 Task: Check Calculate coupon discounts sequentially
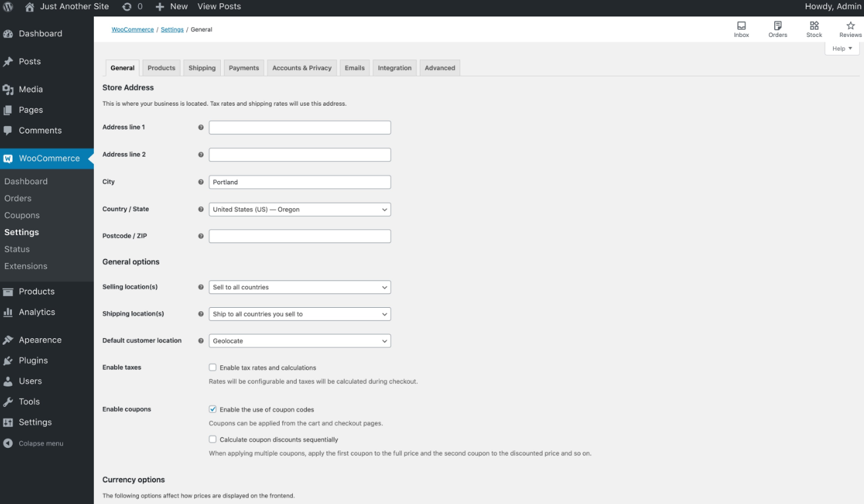tap(212, 439)
